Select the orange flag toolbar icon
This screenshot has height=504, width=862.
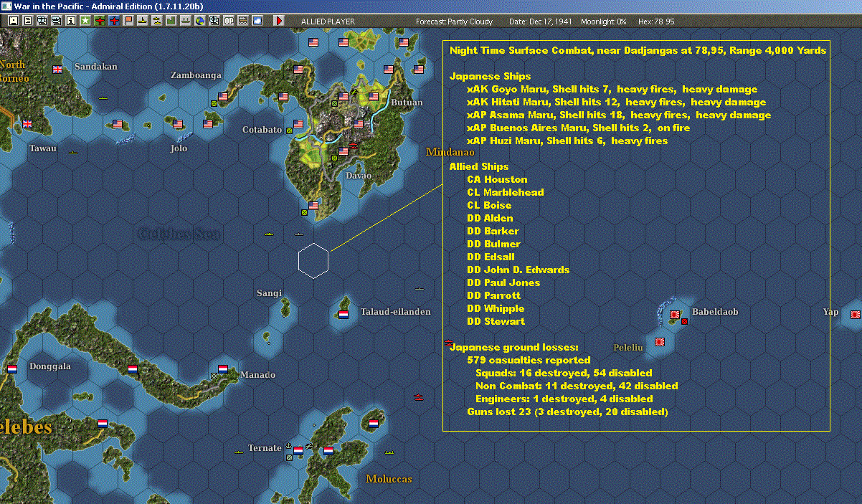click(x=128, y=21)
